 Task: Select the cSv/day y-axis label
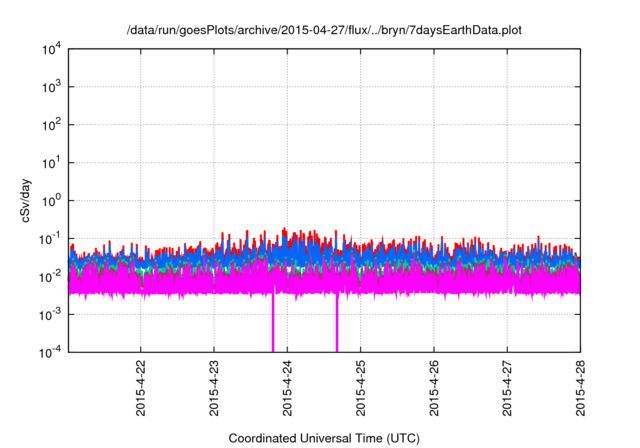click(25, 200)
